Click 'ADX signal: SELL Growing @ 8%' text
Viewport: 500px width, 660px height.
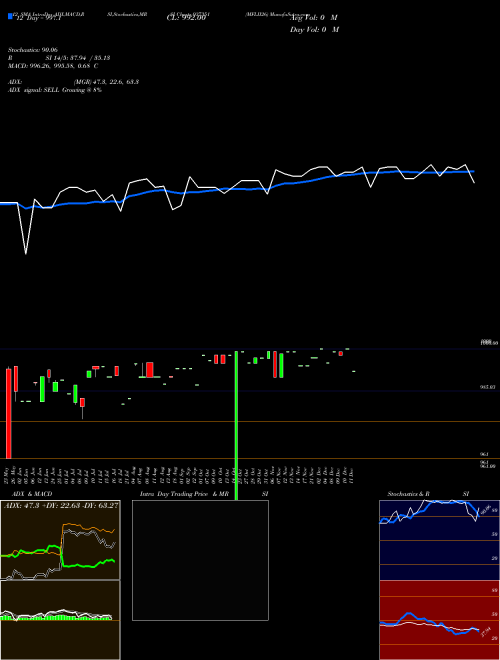pyautogui.click(x=55, y=90)
